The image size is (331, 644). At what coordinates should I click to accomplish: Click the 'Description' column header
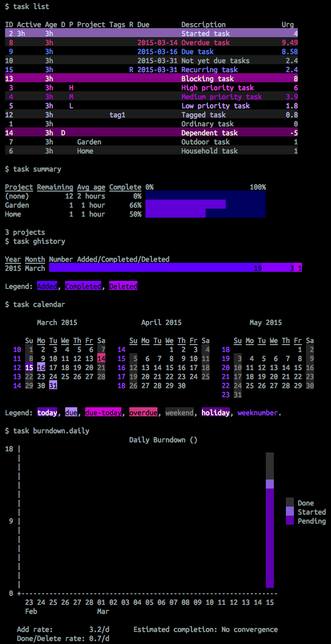tap(203, 25)
